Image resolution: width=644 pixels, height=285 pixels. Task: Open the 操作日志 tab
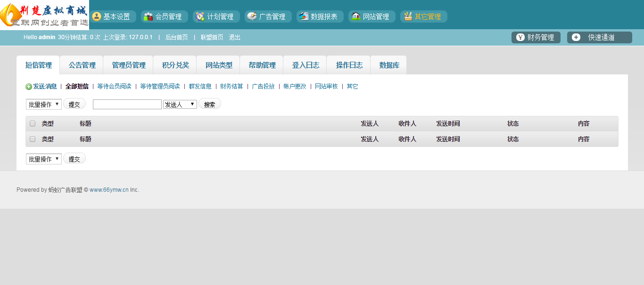click(x=349, y=65)
